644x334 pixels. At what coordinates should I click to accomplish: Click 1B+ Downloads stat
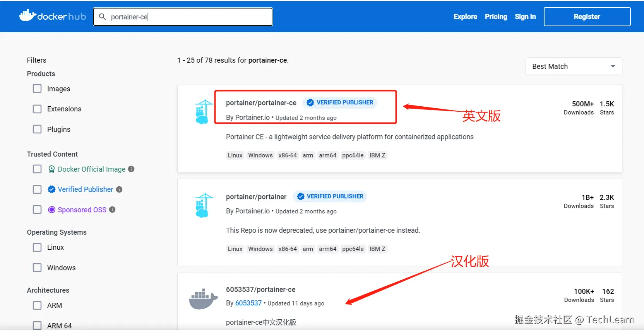[579, 201]
